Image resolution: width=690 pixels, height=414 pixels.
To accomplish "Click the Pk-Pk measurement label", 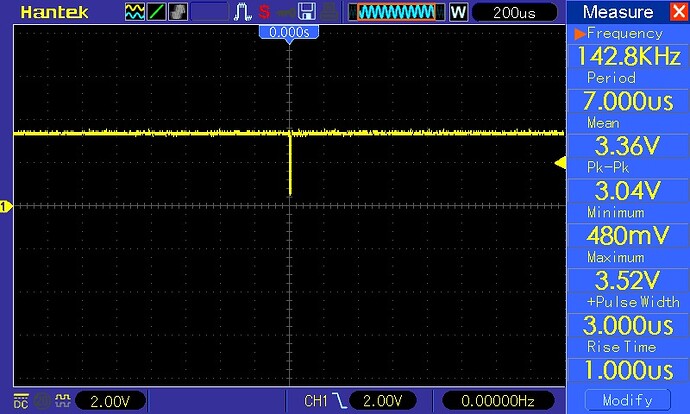I will coord(608,167).
